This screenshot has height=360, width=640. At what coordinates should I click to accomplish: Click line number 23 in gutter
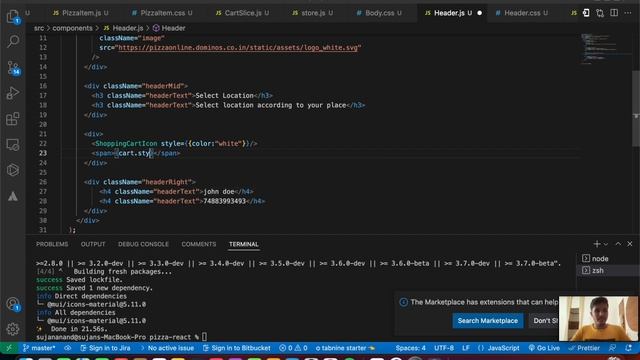(43, 153)
